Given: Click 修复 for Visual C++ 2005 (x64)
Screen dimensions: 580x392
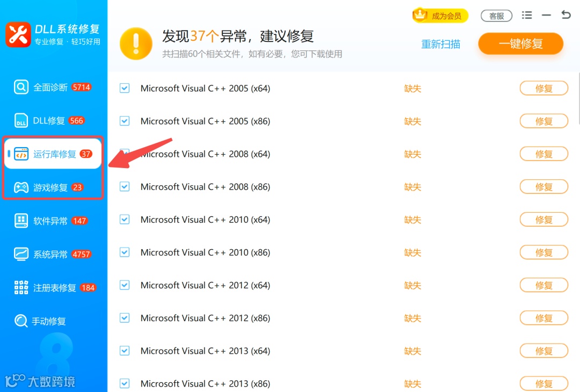Looking at the screenshot, I should (x=543, y=89).
